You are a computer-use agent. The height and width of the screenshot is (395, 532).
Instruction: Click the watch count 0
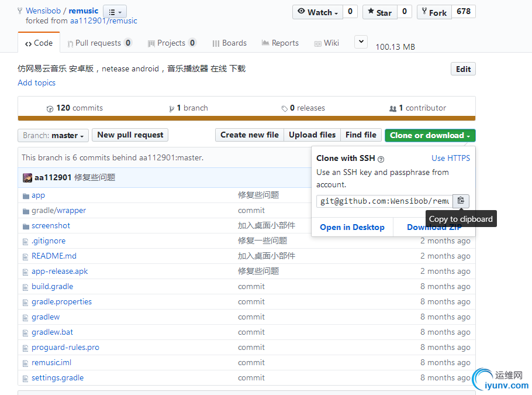[350, 12]
